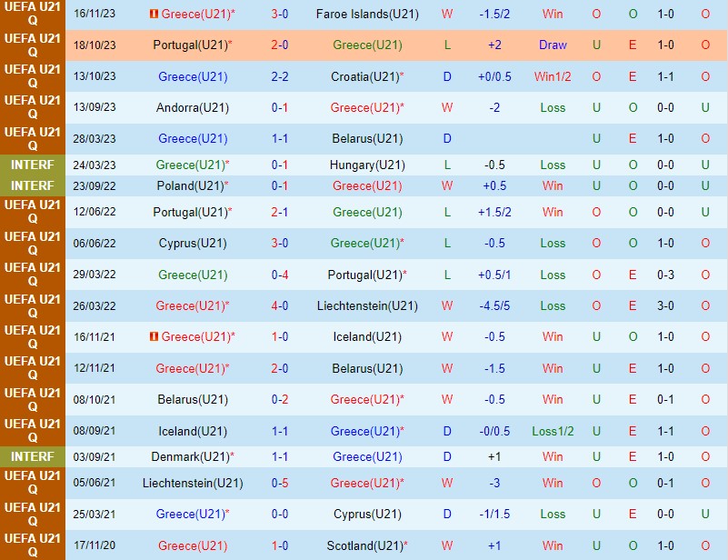Click the Hungary(U21) team name
This screenshot has width=728, height=560.
click(x=367, y=165)
